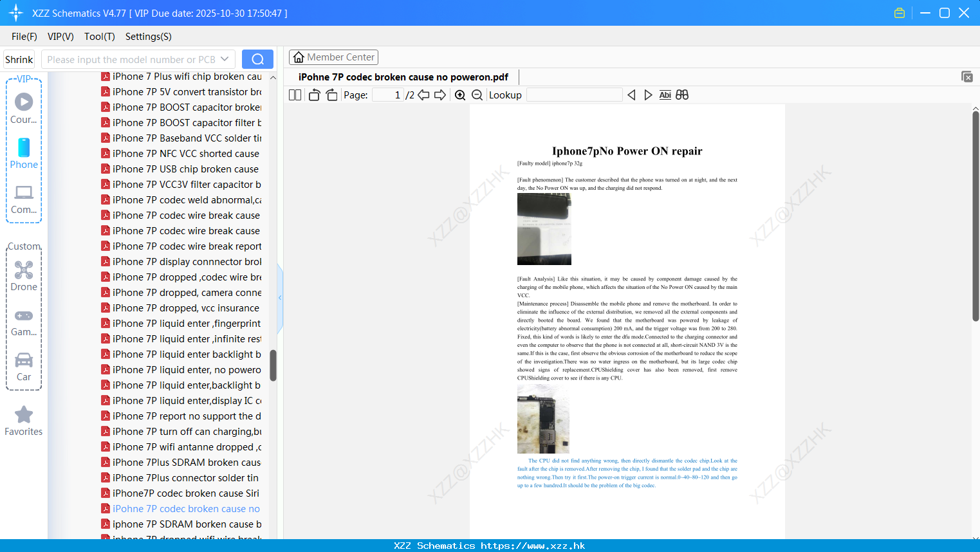Toggle the Abi whole-word match icon
The height and width of the screenshot is (552, 980).
click(665, 95)
